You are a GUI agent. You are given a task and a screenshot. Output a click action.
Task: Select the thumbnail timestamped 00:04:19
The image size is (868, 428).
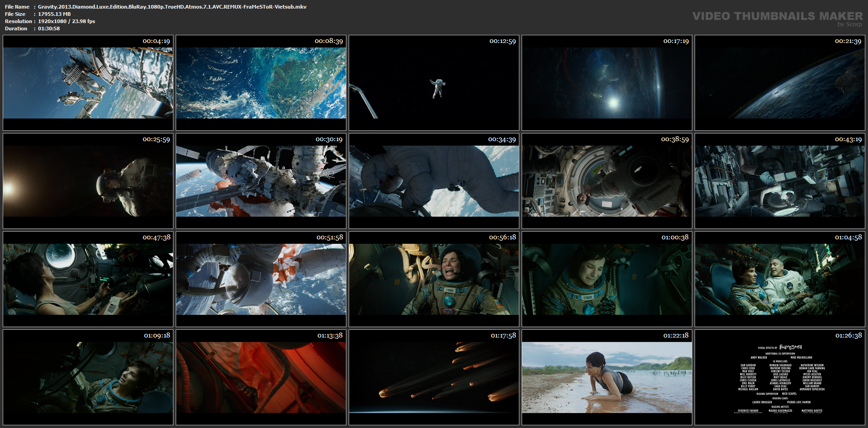coord(88,83)
